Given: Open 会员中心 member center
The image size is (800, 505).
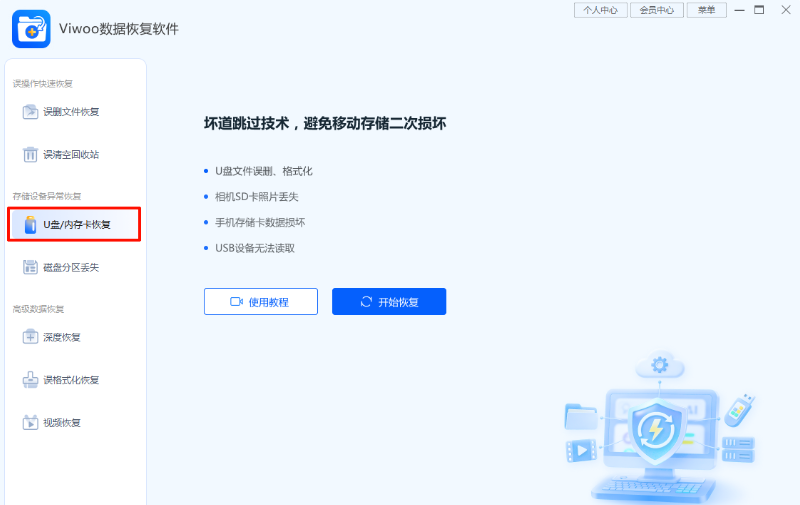Looking at the screenshot, I should point(657,10).
